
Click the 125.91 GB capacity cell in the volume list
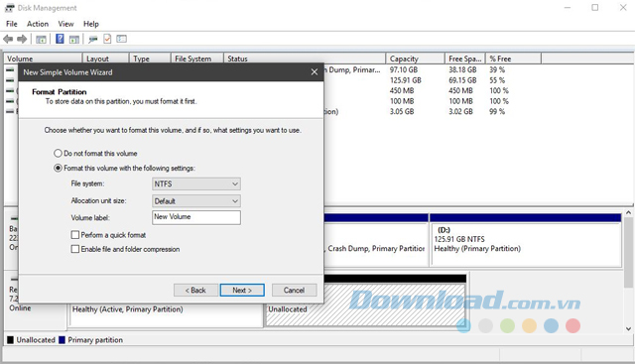point(406,80)
